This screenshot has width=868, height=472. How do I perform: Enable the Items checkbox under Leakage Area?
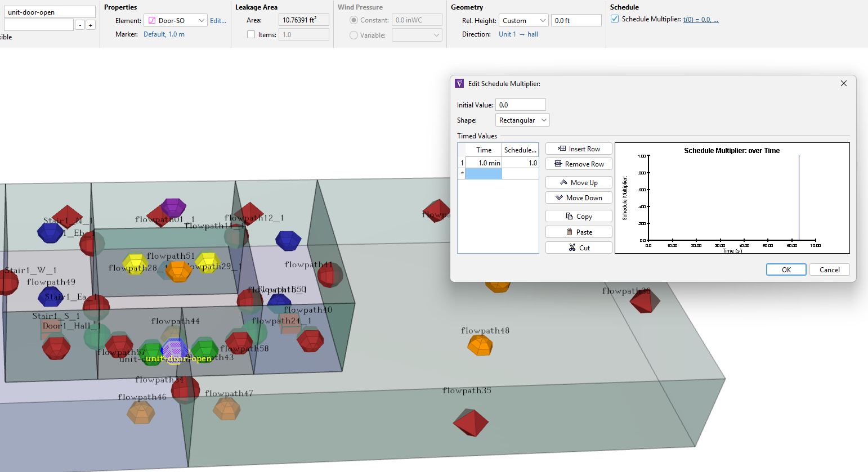(x=251, y=35)
